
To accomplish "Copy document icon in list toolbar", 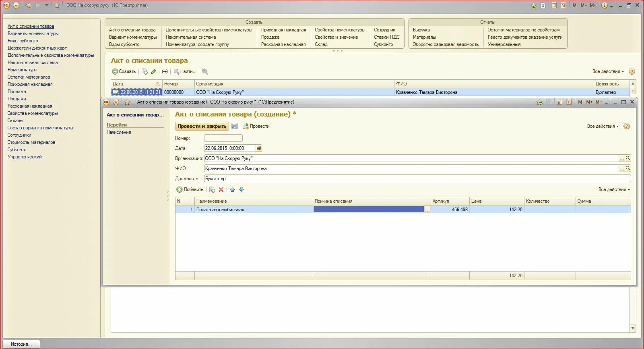I will click(144, 71).
